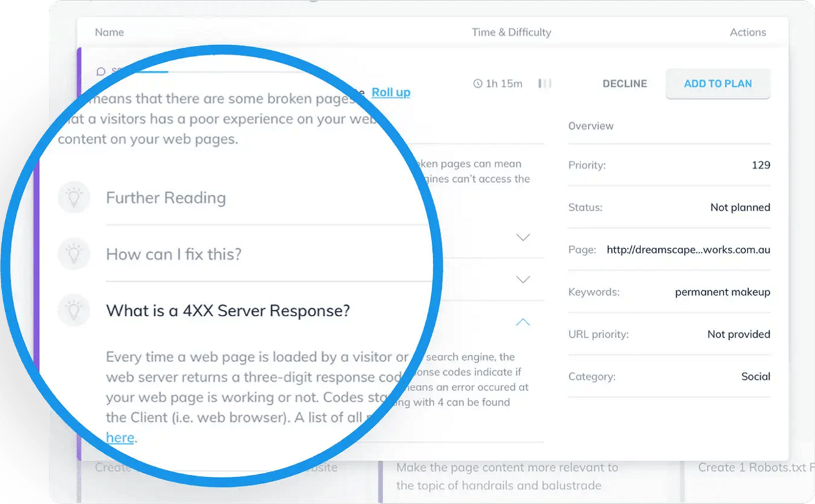Click the second downward chevron in the task panel
The height and width of the screenshot is (504, 815).
click(523, 279)
